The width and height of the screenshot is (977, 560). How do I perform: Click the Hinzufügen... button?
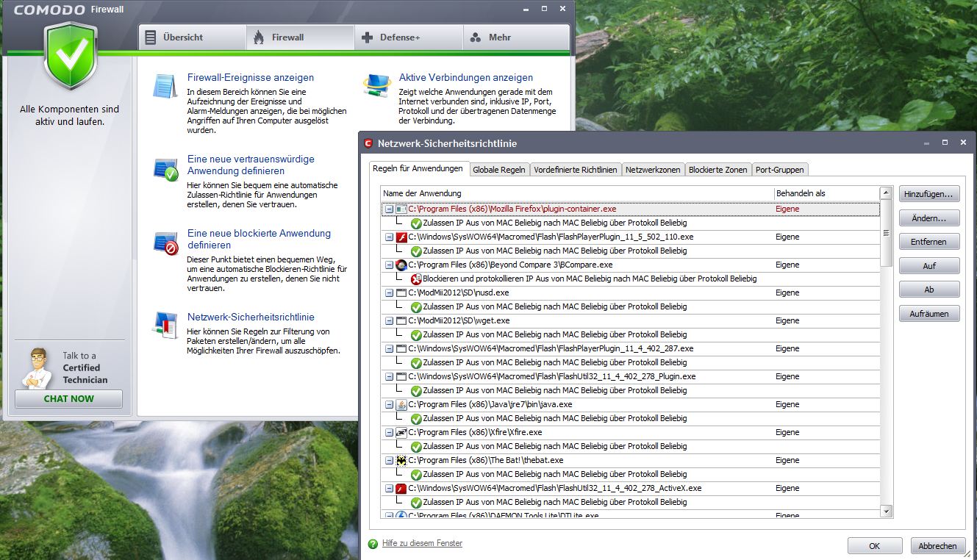click(929, 194)
